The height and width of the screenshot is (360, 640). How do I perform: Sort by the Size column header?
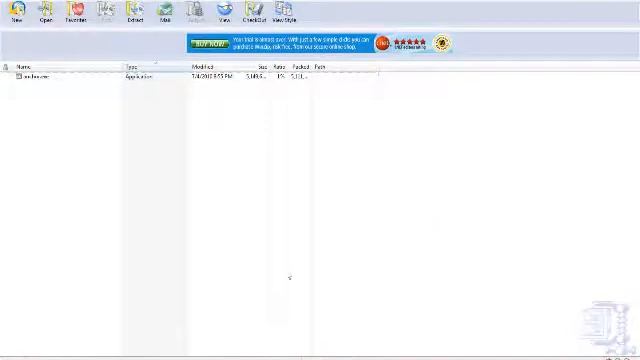tap(262, 67)
